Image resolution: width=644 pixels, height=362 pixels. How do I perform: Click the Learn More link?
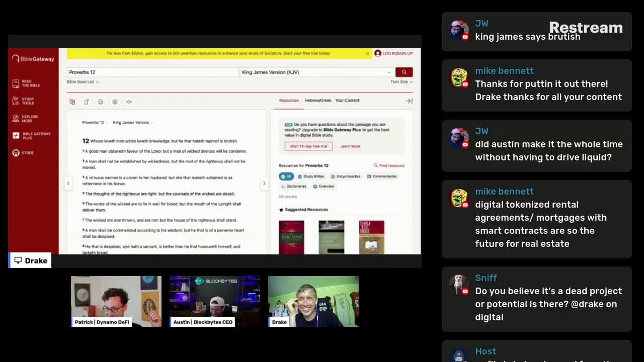coord(350,146)
